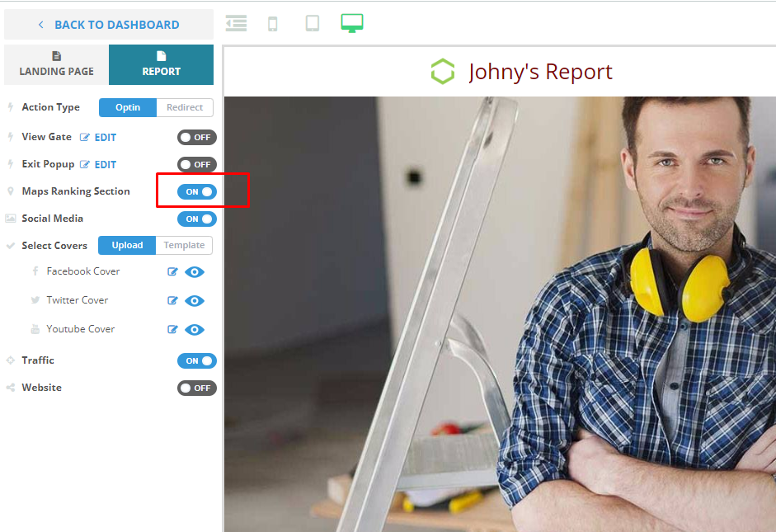Screen dimensions: 776x532
Task: Select the desktop monitor preview icon
Action: (x=352, y=23)
